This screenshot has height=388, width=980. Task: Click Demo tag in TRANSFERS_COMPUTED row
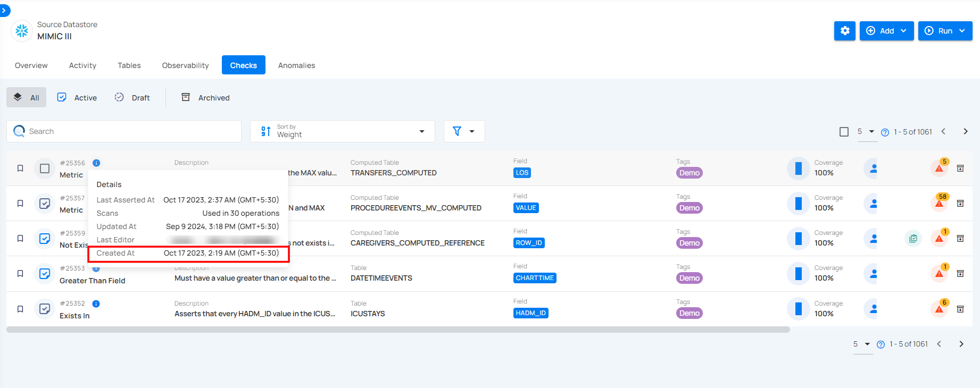(689, 173)
